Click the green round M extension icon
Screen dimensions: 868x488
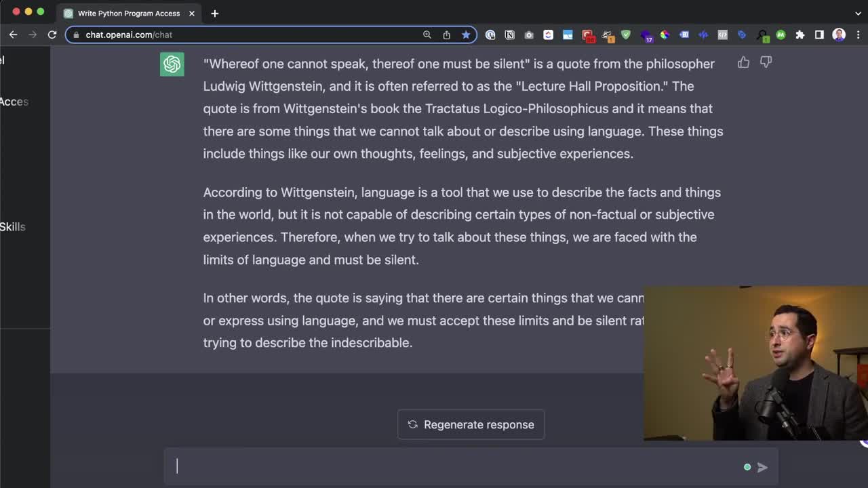click(x=781, y=35)
